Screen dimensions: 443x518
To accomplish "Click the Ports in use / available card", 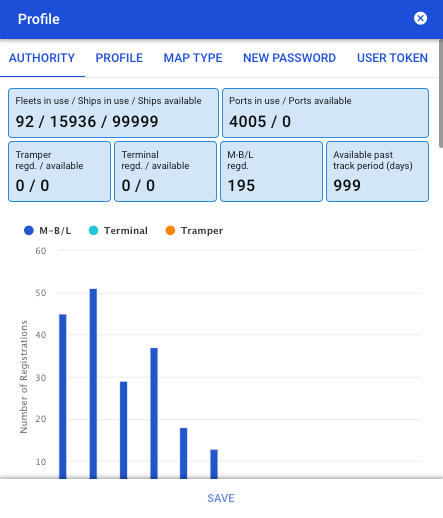I will (325, 113).
